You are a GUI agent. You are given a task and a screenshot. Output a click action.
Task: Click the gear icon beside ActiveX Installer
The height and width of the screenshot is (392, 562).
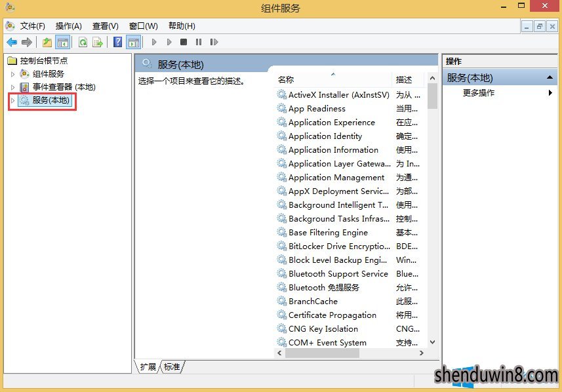tap(282, 94)
